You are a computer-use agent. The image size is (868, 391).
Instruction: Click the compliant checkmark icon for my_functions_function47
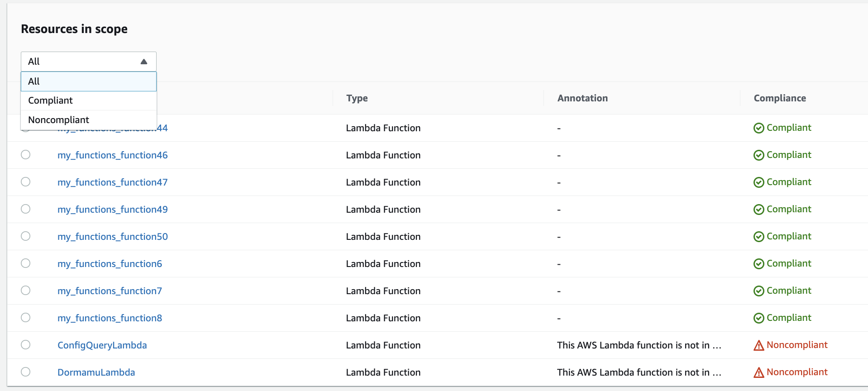pyautogui.click(x=758, y=182)
